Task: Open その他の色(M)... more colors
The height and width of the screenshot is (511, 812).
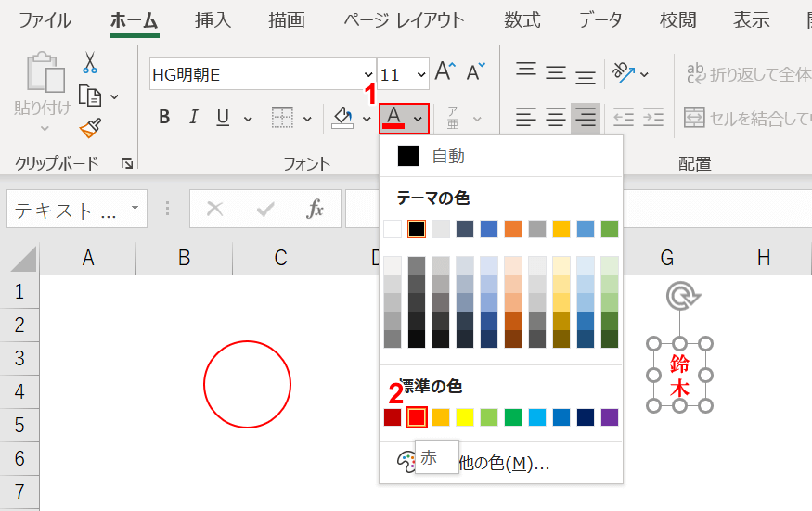Action: point(501,463)
